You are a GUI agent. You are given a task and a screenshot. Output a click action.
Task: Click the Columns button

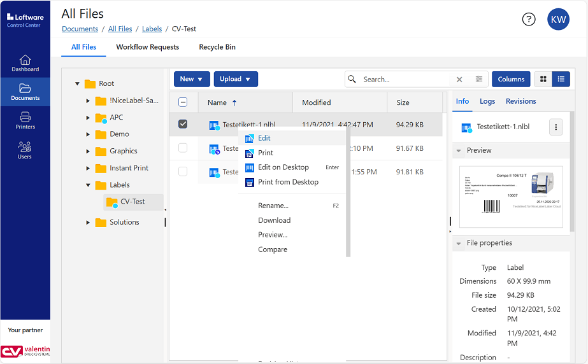click(511, 80)
